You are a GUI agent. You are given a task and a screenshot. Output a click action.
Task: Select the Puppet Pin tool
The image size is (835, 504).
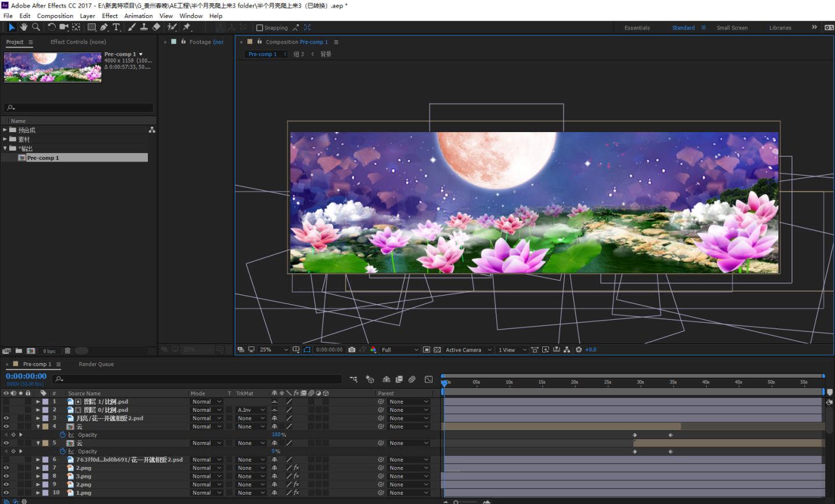pos(187,27)
